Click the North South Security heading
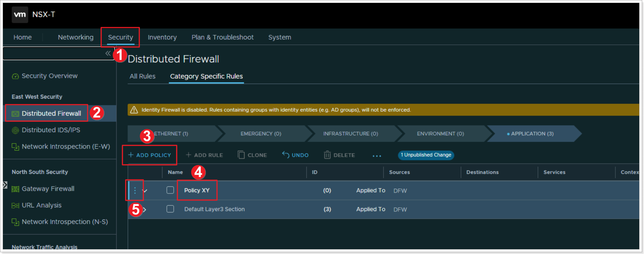Screen dimensions: 644x254 [x=40, y=172]
